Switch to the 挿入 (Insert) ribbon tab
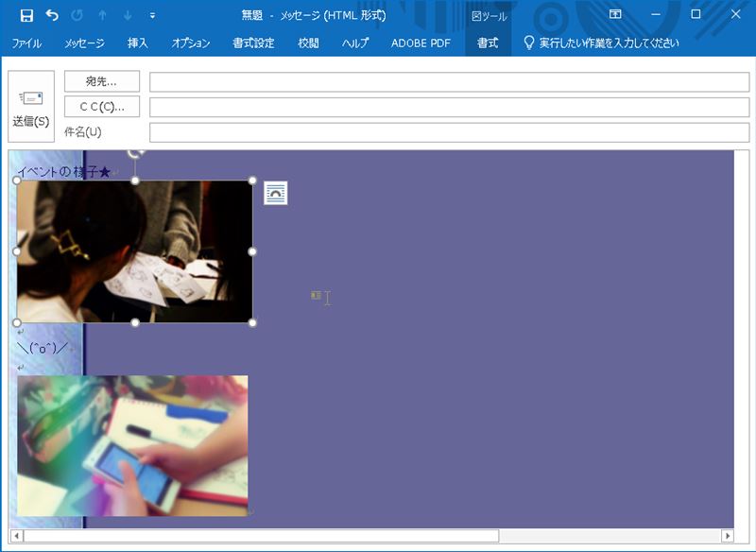This screenshot has height=552, width=756. pos(138,43)
